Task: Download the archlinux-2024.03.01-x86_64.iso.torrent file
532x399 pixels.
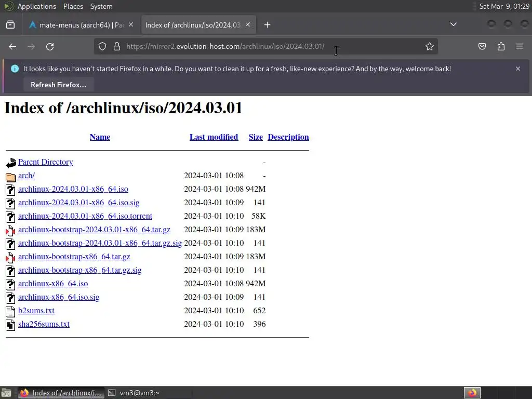Action: (x=85, y=216)
